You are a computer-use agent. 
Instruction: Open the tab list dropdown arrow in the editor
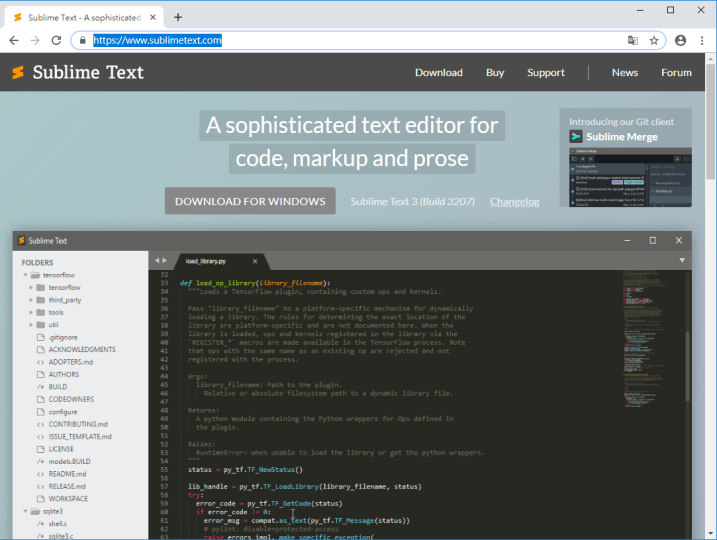[683, 260]
